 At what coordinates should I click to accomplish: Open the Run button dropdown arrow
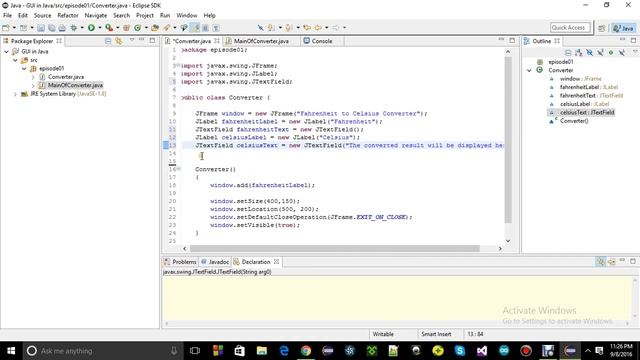99,28
